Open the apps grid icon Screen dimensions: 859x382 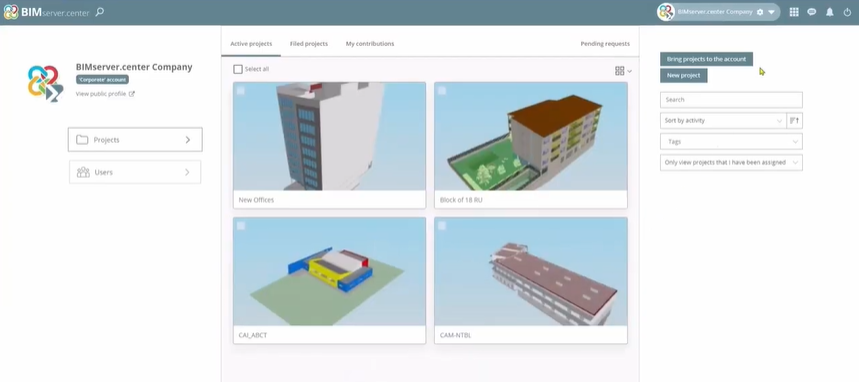794,12
